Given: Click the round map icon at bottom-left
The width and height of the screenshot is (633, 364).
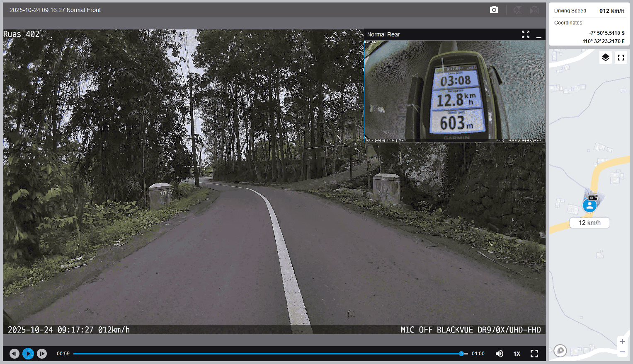Looking at the screenshot, I should (560, 351).
